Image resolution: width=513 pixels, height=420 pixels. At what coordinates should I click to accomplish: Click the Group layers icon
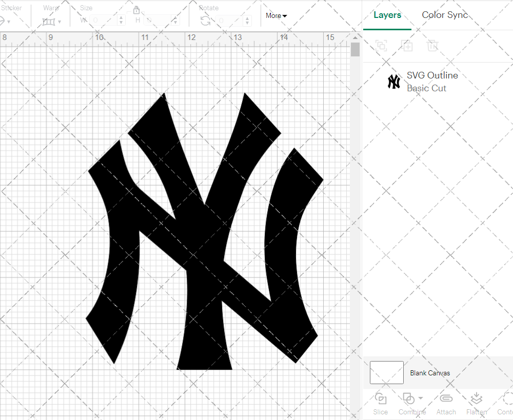tap(381, 46)
